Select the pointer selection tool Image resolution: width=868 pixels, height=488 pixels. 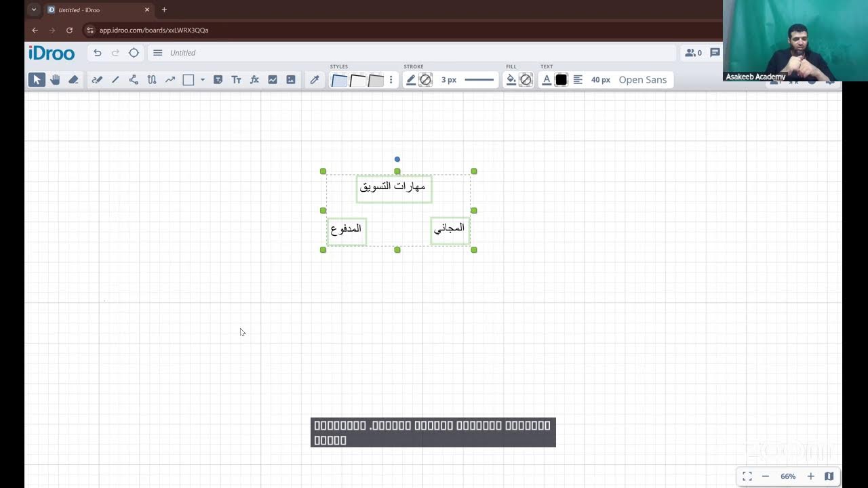click(x=37, y=79)
